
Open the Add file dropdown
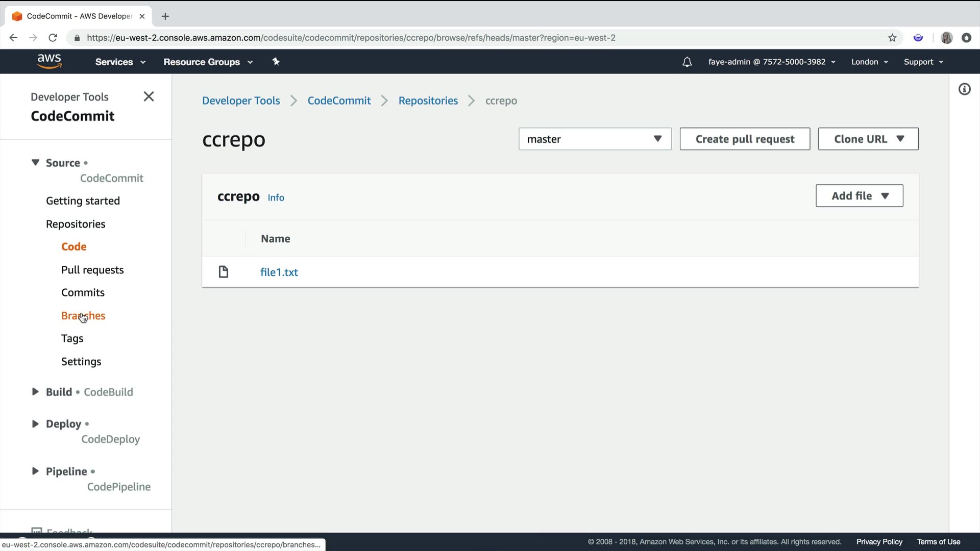(x=859, y=196)
